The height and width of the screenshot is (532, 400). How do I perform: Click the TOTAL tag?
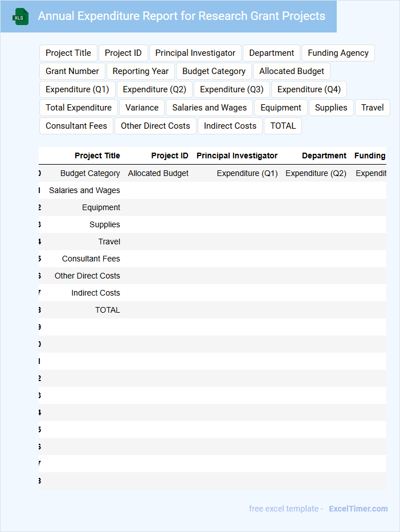(283, 126)
